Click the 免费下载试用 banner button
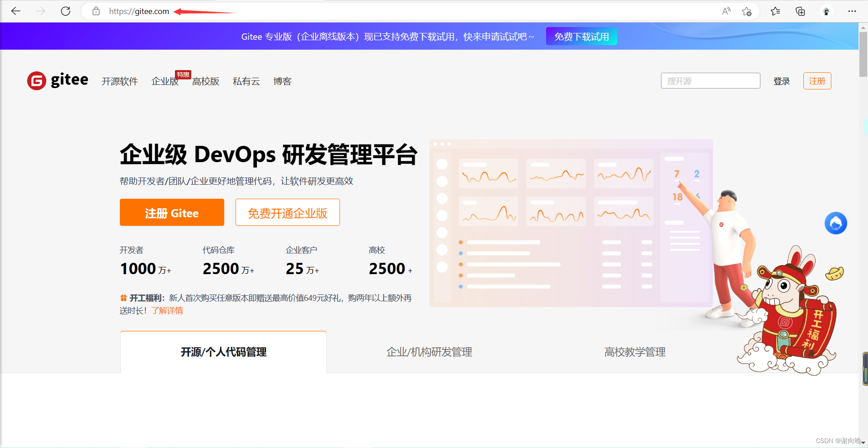868x448 pixels. pos(581,37)
